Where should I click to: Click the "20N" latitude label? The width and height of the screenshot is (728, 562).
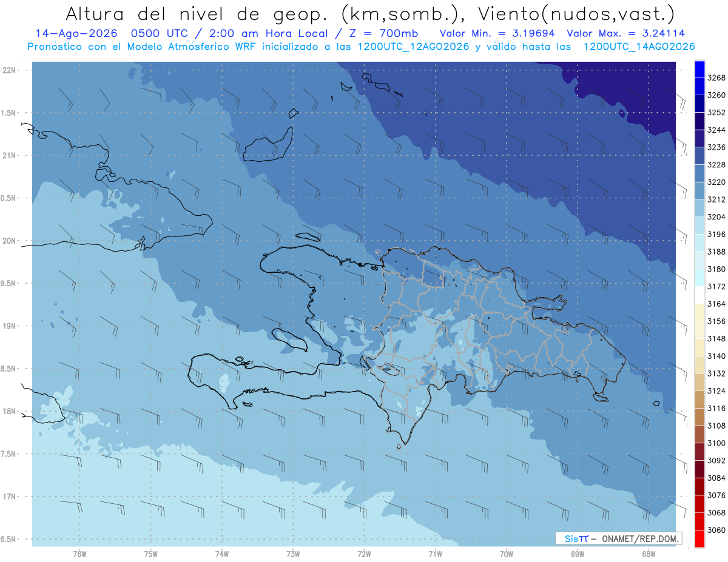[x=9, y=241]
